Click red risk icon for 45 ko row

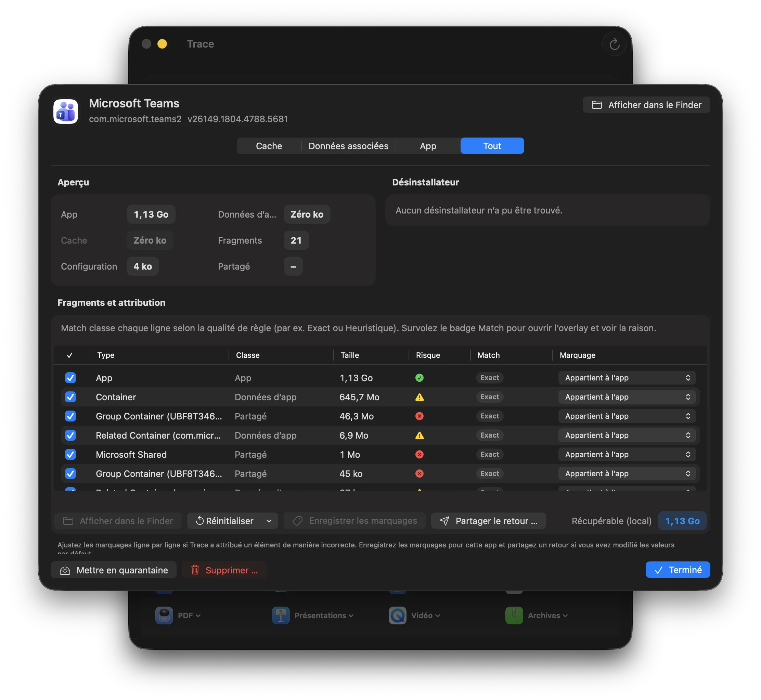(x=419, y=474)
